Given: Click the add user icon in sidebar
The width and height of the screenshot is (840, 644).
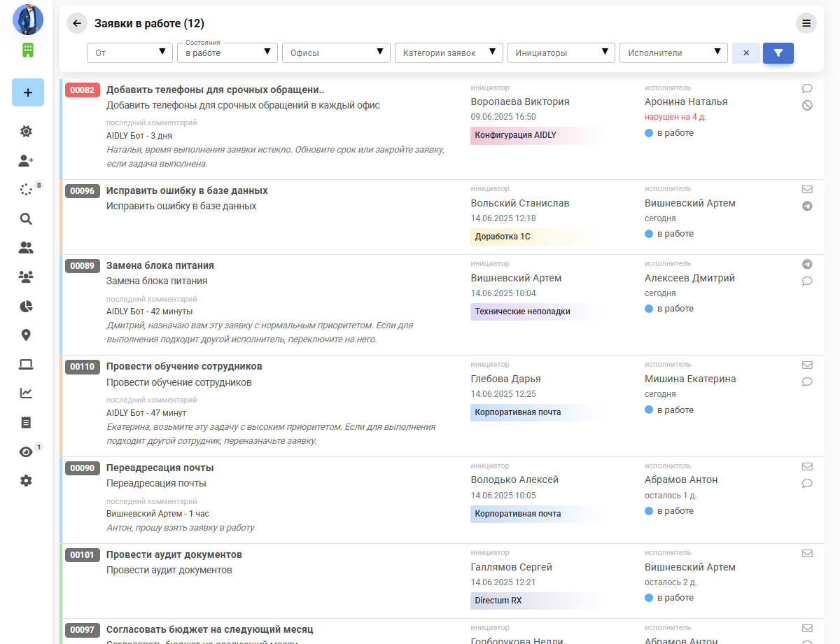Looking at the screenshot, I should click(26, 160).
